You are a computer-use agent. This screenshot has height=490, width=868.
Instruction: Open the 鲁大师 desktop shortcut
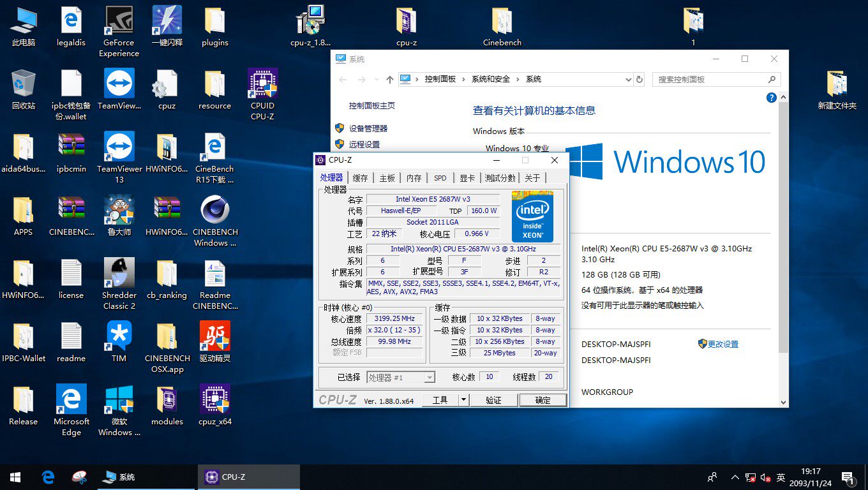click(x=119, y=216)
